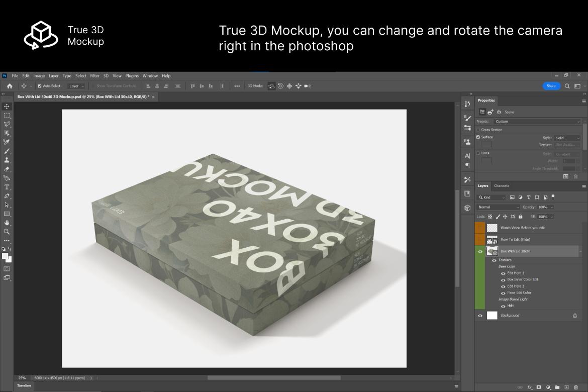This screenshot has width=588, height=392.
Task: Open the 3D panel cube icon
Action: point(467,208)
